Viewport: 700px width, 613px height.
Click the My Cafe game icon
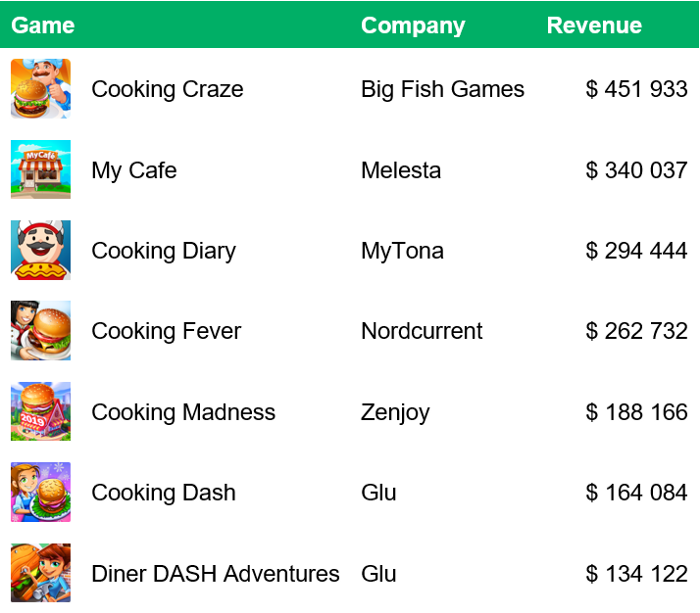click(41, 169)
